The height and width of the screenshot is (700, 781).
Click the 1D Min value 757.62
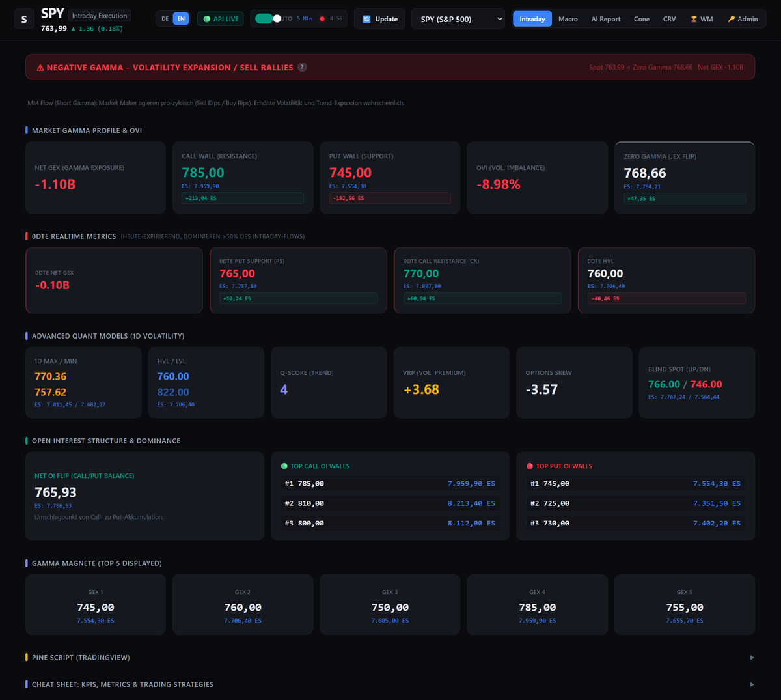[x=51, y=392]
